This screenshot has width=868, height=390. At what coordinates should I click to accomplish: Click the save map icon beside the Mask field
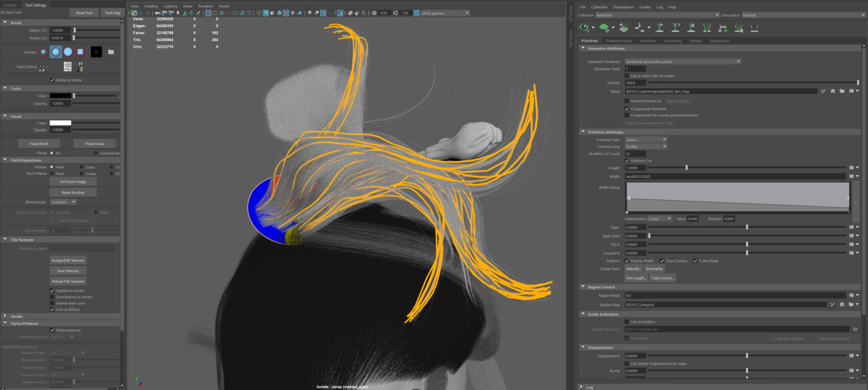832,91
